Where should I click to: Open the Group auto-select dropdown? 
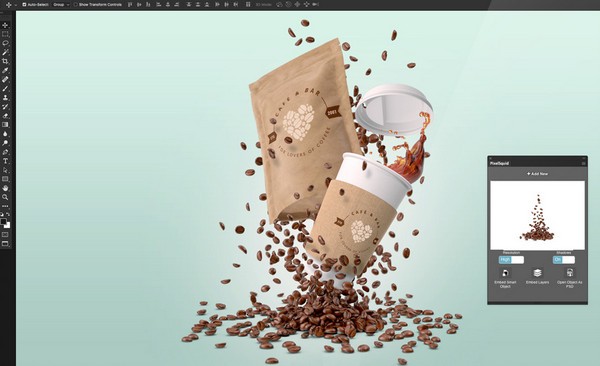[x=61, y=5]
